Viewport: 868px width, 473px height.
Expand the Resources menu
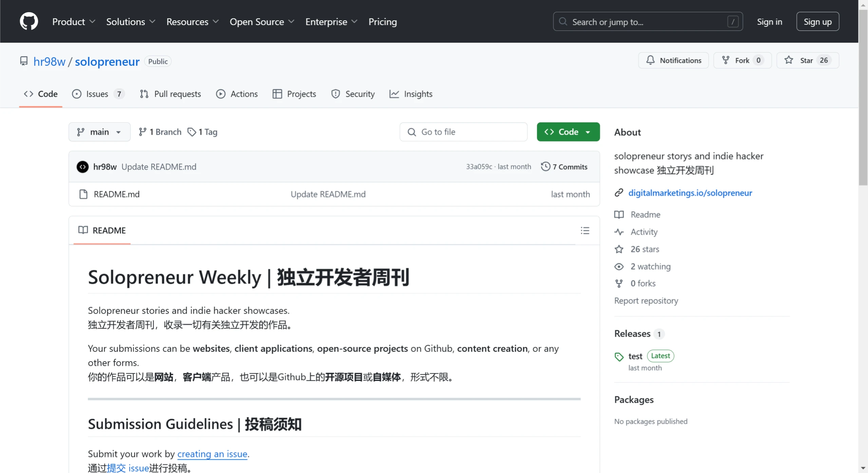click(192, 22)
